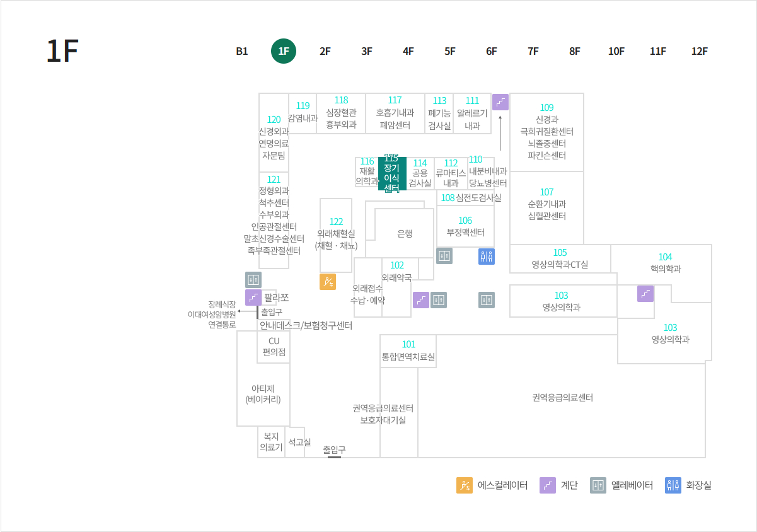Image resolution: width=757 pixels, height=532 pixels.
Task: Click the stairs icon right of 외래접수 수납·예약
Action: (421, 300)
